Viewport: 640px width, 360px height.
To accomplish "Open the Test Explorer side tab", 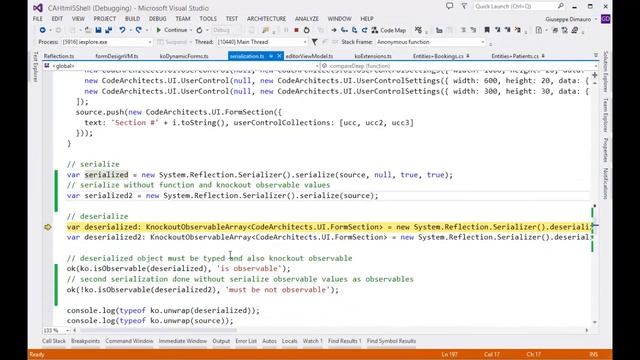I will tap(36, 67).
